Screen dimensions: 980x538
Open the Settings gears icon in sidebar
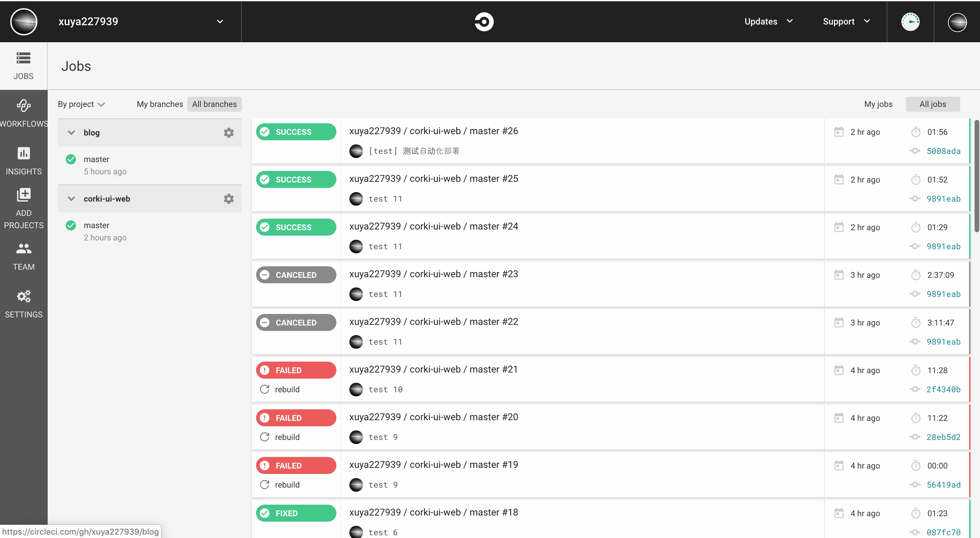coord(23,296)
